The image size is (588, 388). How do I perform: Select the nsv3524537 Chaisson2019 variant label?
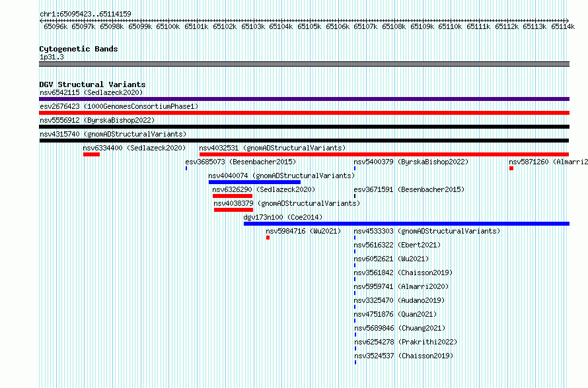point(404,356)
